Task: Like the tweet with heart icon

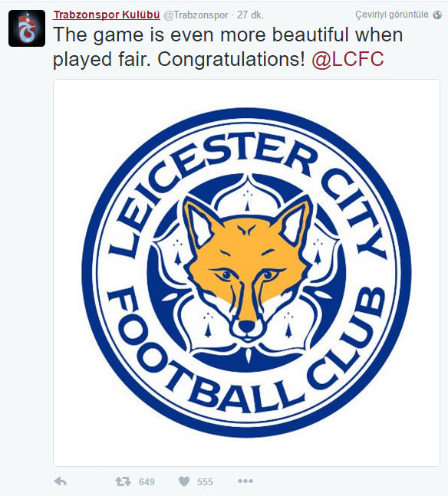Action: (184, 481)
